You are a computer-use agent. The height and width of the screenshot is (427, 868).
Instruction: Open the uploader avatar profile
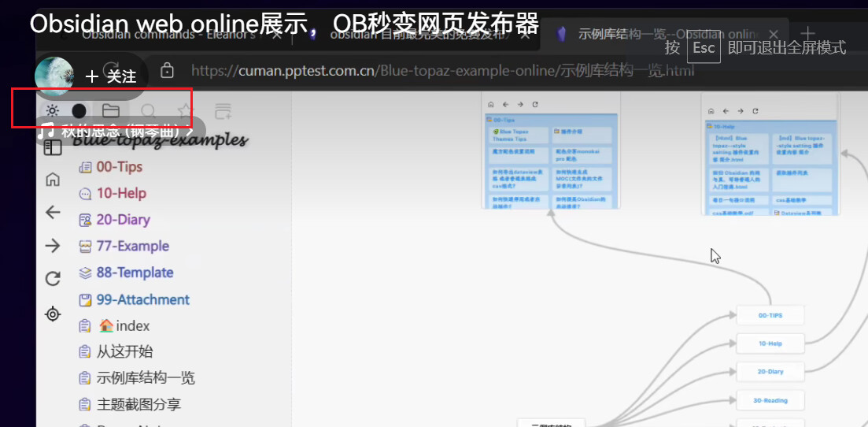click(54, 76)
